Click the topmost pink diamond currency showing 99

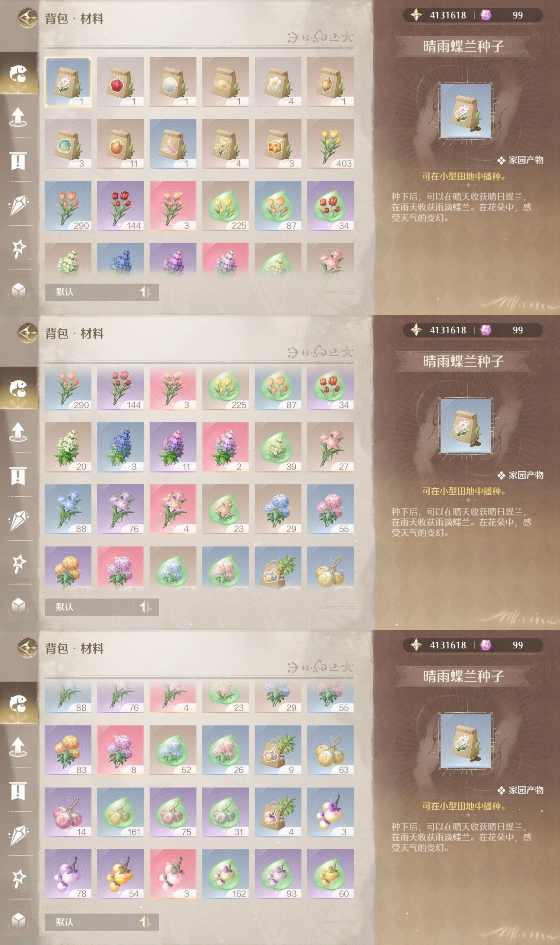click(486, 15)
